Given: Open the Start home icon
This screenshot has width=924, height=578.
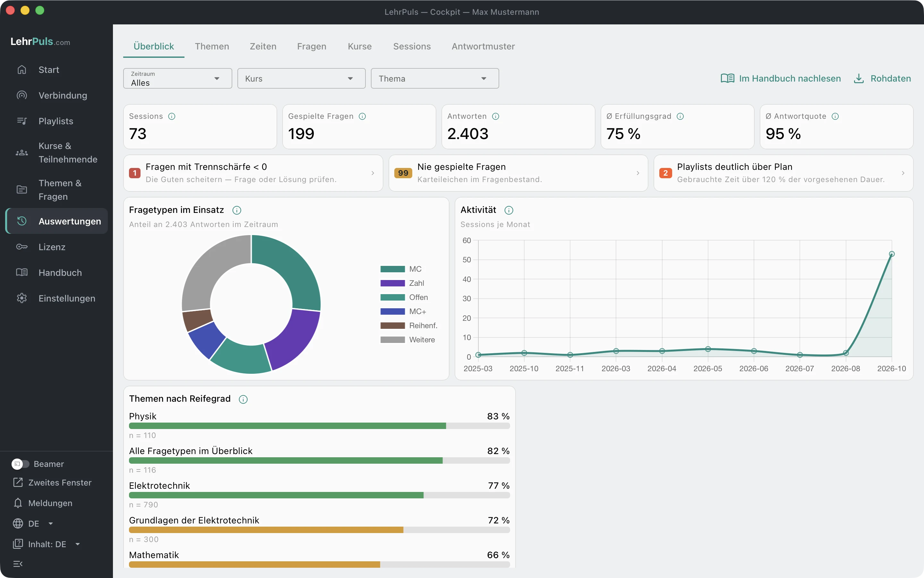Looking at the screenshot, I should tap(22, 70).
